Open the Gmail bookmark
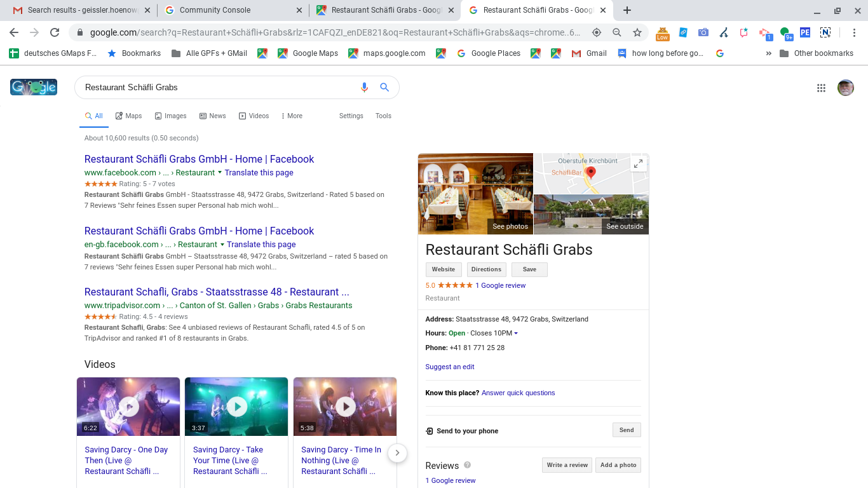 [x=589, y=53]
